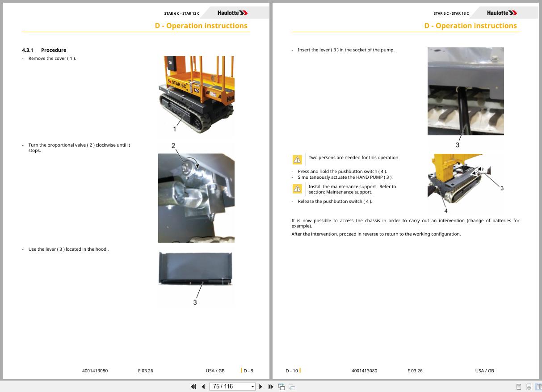542x392 pixels.
Task: Go to the first page
Action: point(193,387)
